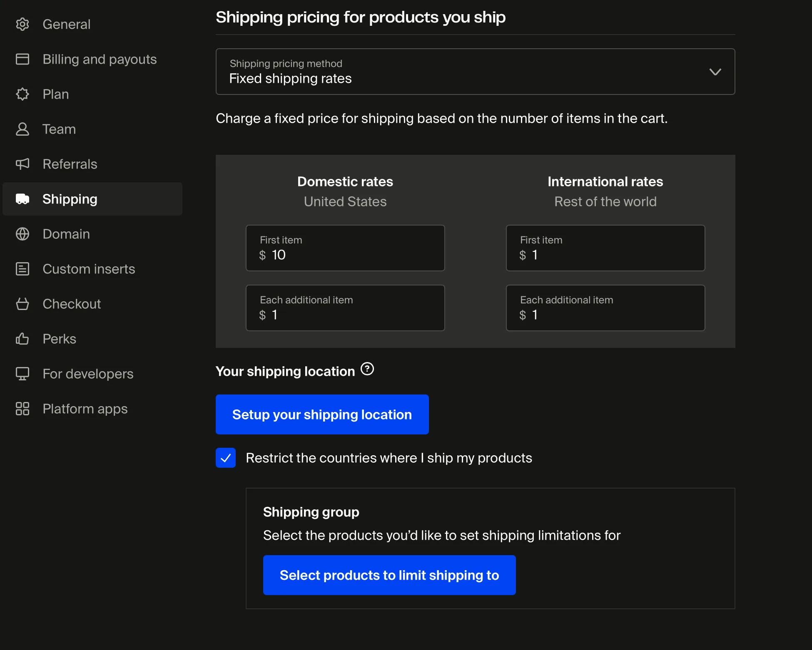Screen dimensions: 812x650
Task: Click the Billing and payouts card icon
Action: 22,59
